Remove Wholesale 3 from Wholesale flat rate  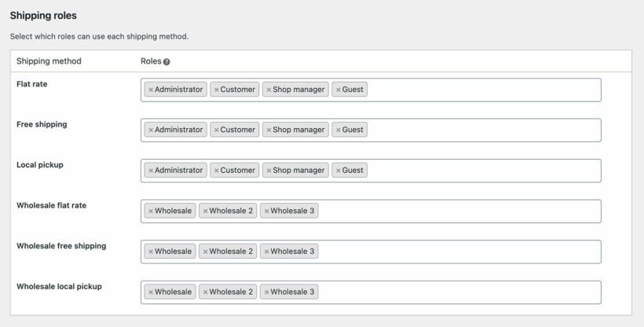pyautogui.click(x=267, y=211)
